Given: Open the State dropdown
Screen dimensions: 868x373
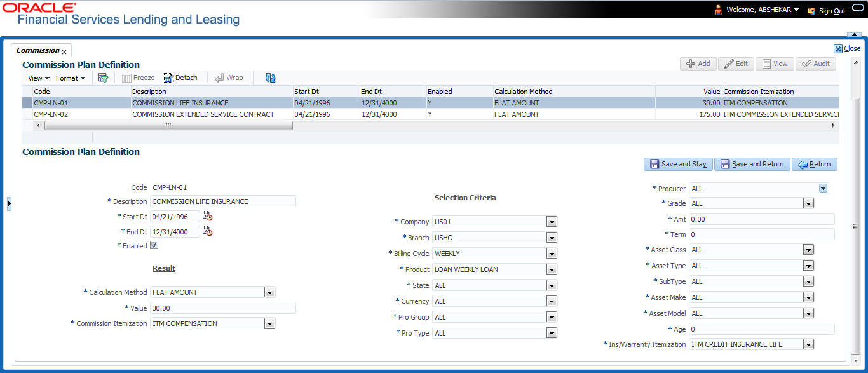Looking at the screenshot, I should 552,285.
